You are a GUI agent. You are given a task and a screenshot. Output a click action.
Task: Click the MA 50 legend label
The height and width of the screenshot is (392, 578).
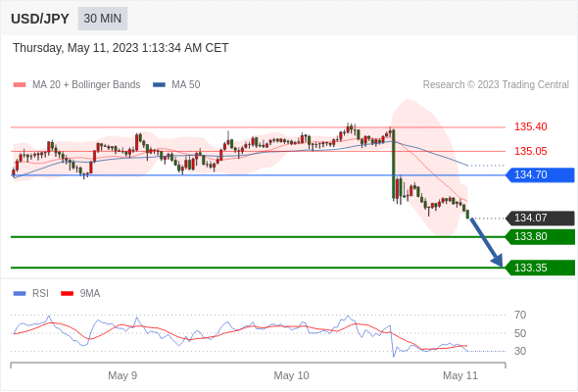click(x=186, y=85)
